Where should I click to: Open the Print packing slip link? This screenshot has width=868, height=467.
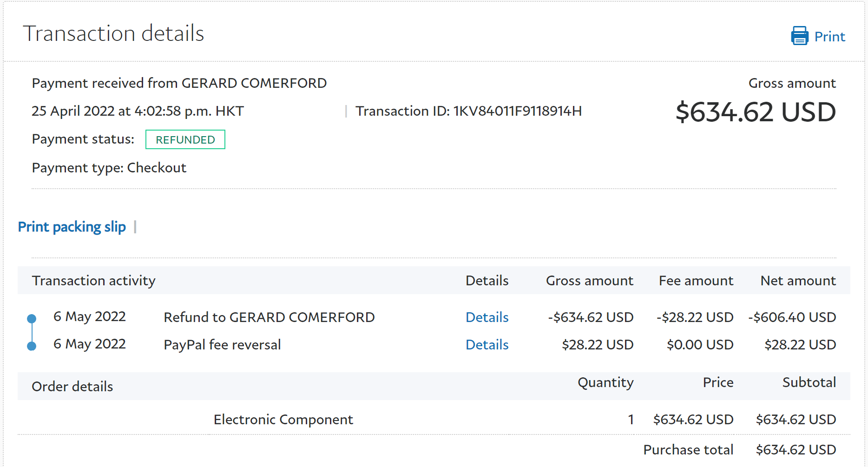[72, 227]
